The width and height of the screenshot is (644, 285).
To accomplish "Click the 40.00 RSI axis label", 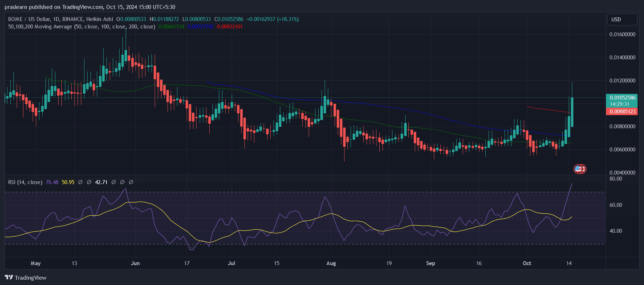I will point(616,231).
